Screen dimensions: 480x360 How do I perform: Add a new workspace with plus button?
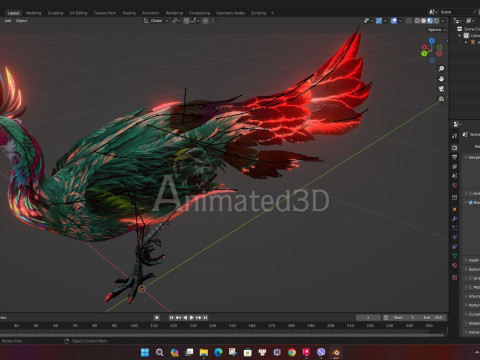click(x=272, y=13)
